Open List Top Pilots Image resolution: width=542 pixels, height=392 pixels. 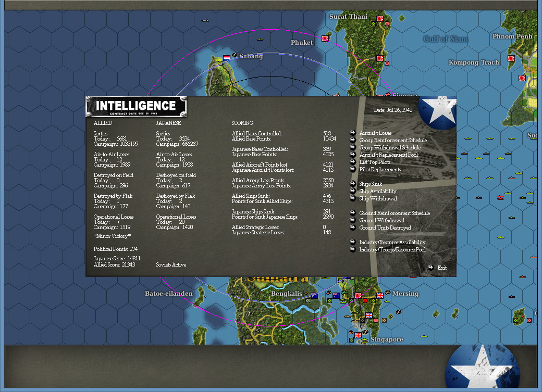375,162
